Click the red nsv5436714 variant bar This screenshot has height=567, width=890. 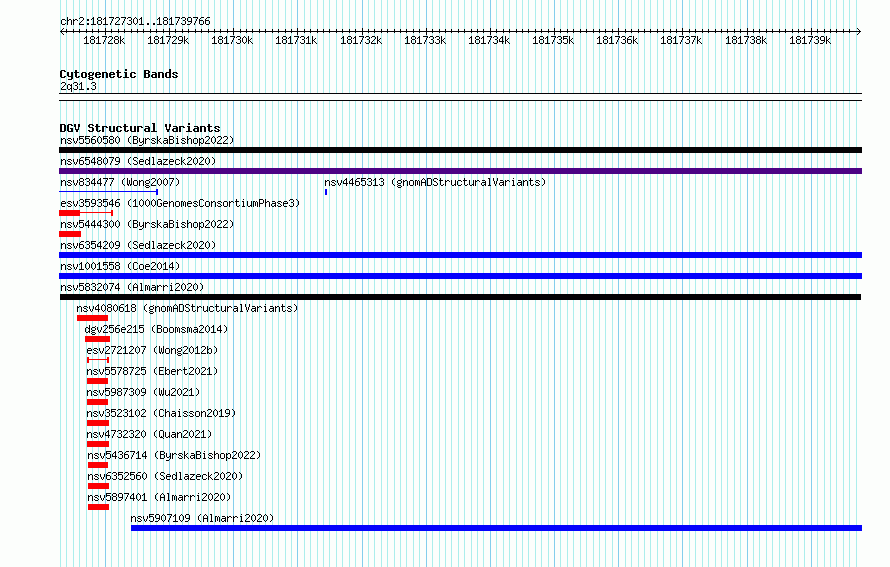(98, 465)
